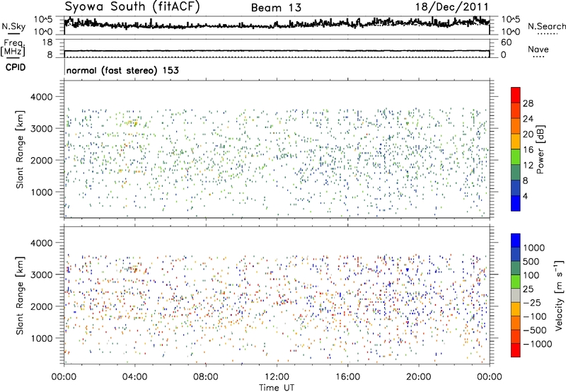Click 'Slant Range [km]' label of velocity panel
566x392 pixels.
tap(20, 295)
